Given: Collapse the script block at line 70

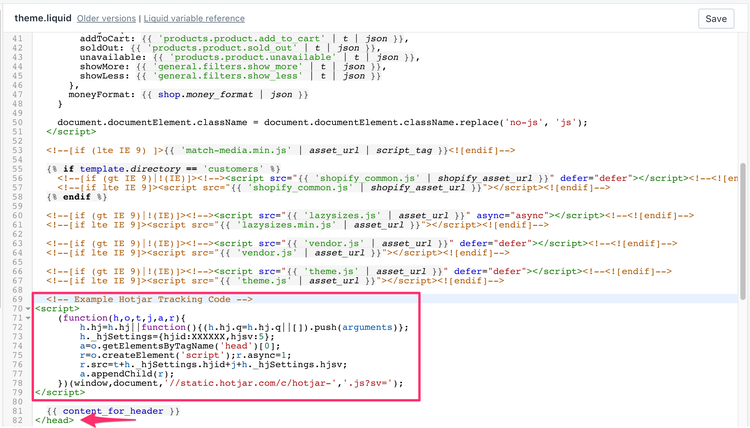Looking at the screenshot, I should [28, 309].
